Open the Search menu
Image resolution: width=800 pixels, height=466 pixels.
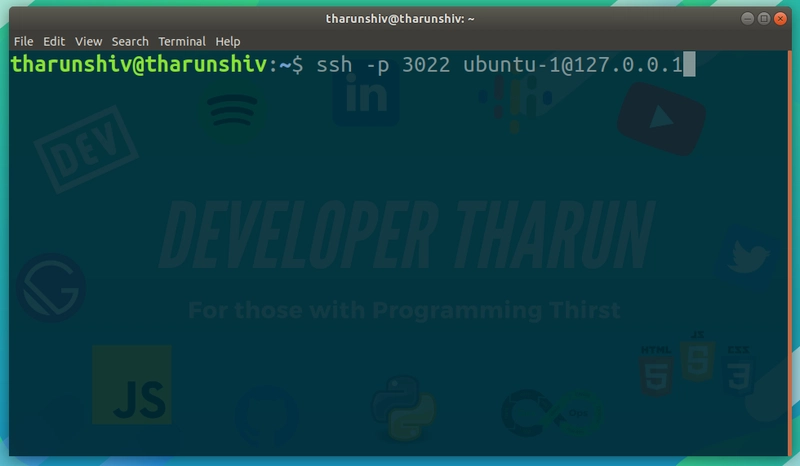[x=130, y=41]
